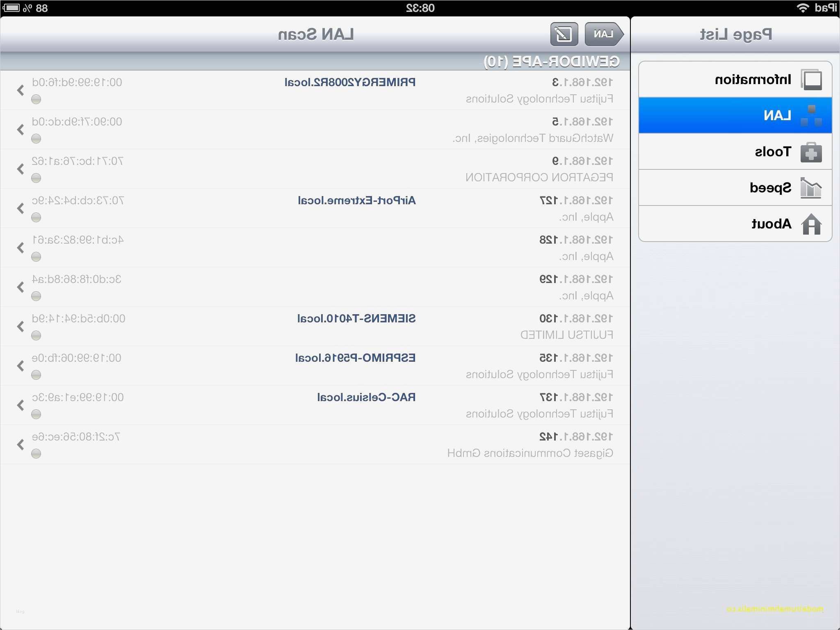
Task: Open the ESPRIMO-P5916.local hostname entry
Action: coord(355,358)
